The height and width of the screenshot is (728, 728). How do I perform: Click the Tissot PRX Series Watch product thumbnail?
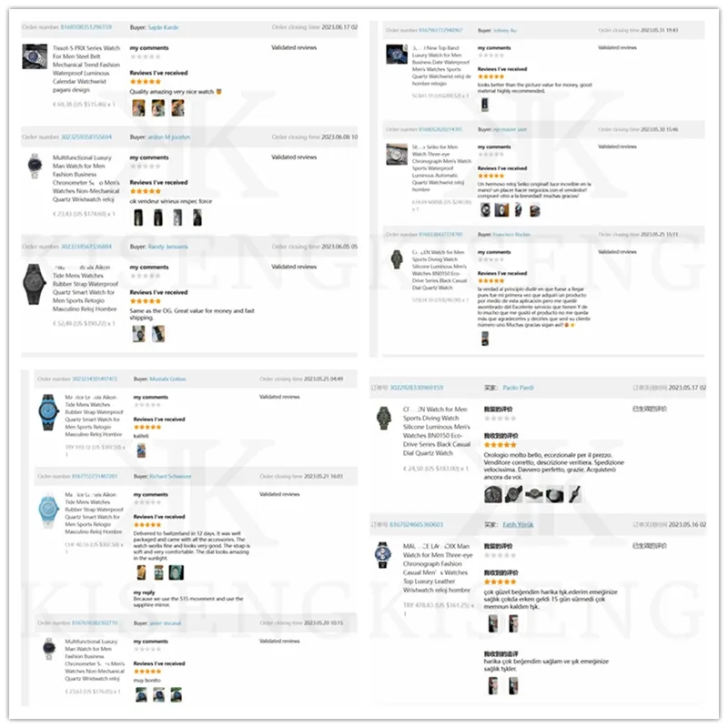[x=35, y=56]
